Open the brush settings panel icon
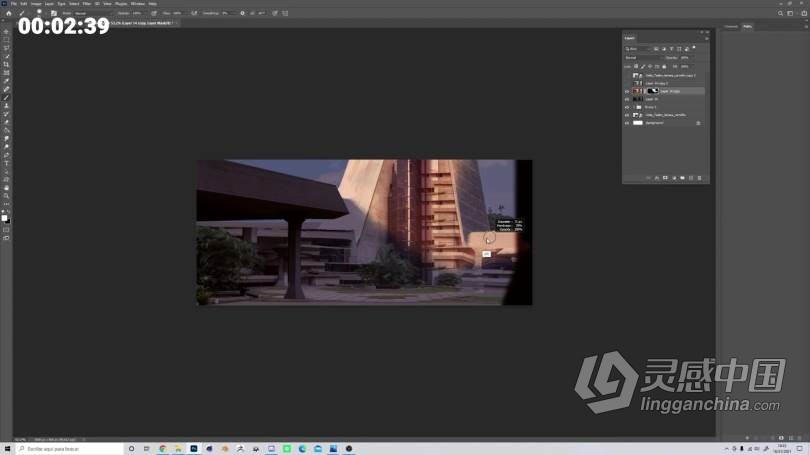 [x=54, y=13]
